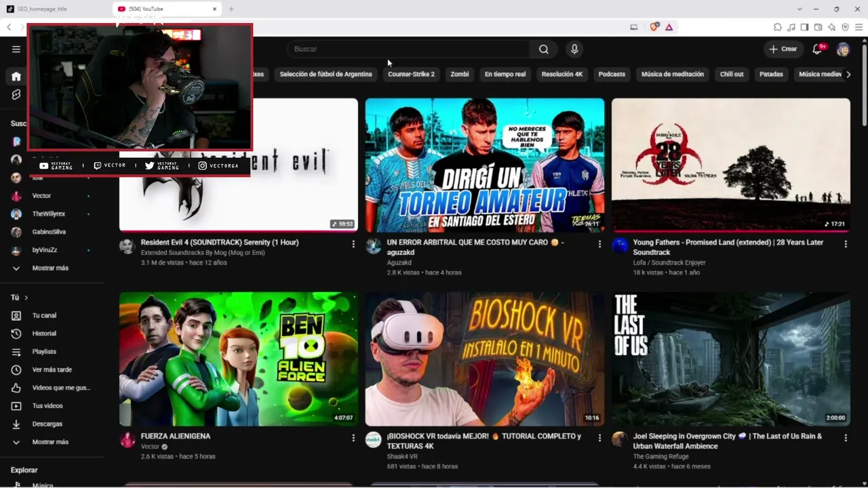The height and width of the screenshot is (488, 868).
Task: Play the Ben 10 Alien Force thumbnail
Action: pyautogui.click(x=239, y=359)
